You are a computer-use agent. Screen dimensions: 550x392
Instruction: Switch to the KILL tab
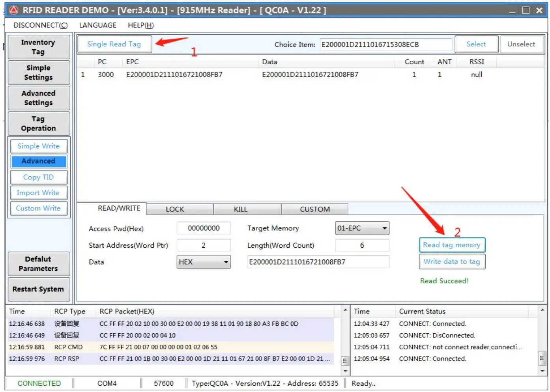[x=240, y=209]
